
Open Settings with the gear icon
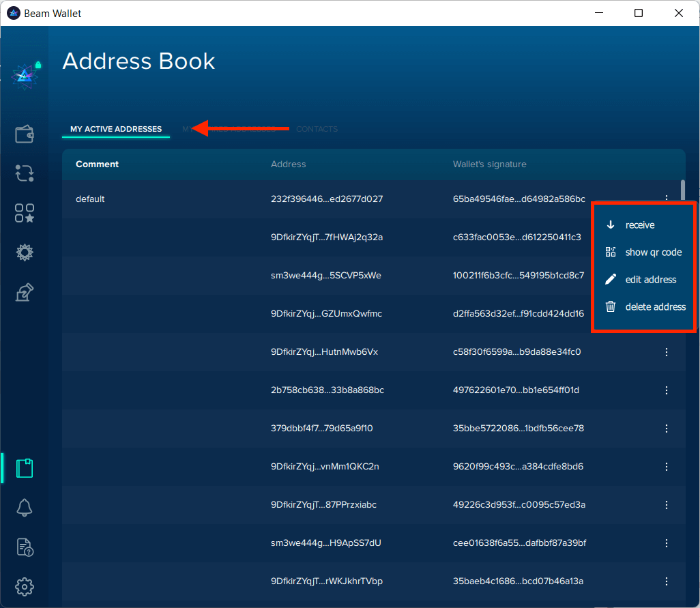(x=25, y=586)
